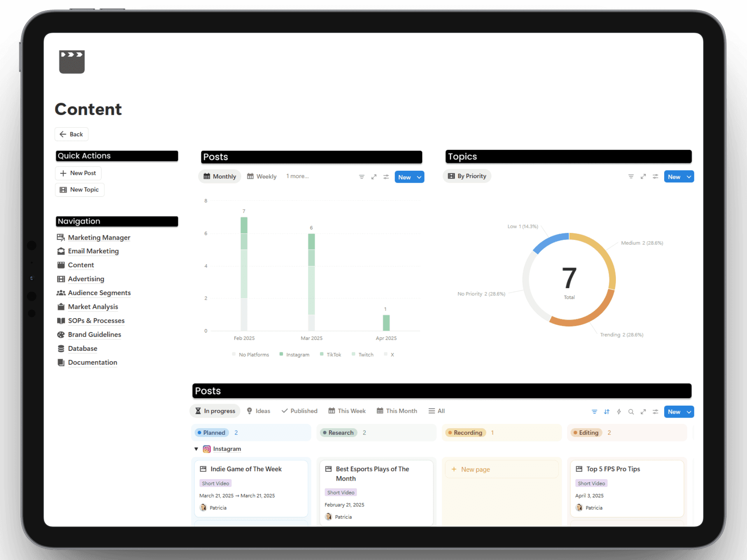This screenshot has width=747, height=560.
Task: Click search icon in Posts board toolbar
Action: click(x=631, y=411)
